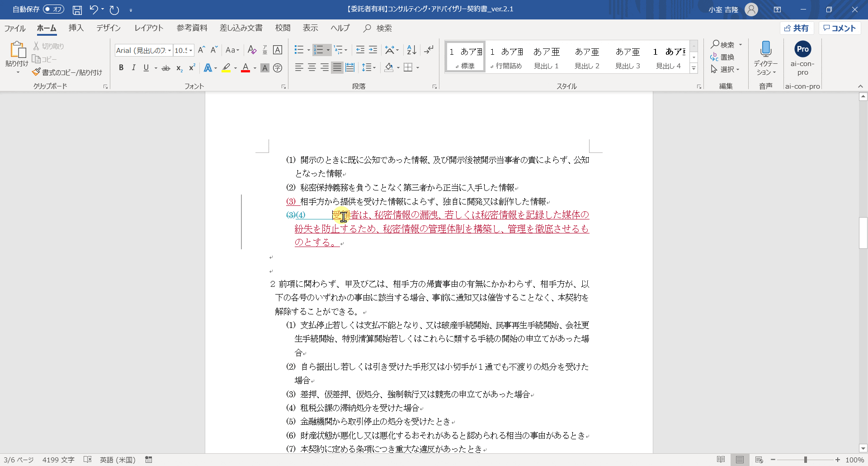Open the Review (校閲) tab
Image resolution: width=868 pixels, height=466 pixels.
pos(283,28)
